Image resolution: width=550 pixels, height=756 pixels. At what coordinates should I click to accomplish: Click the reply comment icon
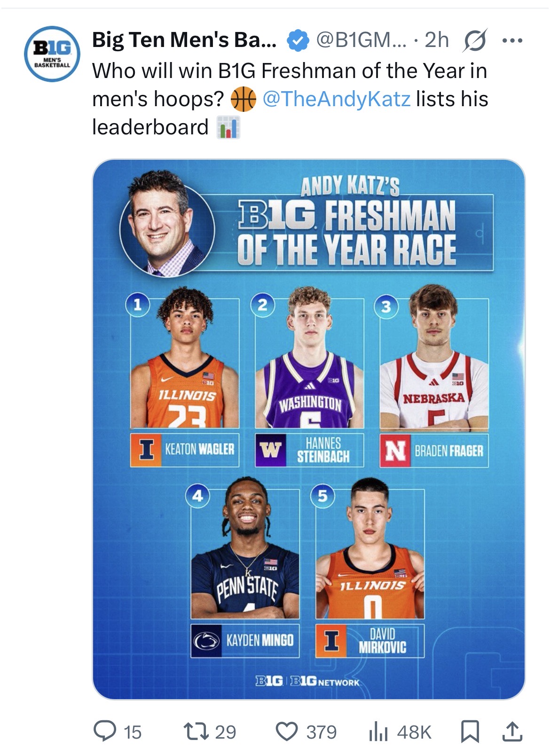coord(105,732)
